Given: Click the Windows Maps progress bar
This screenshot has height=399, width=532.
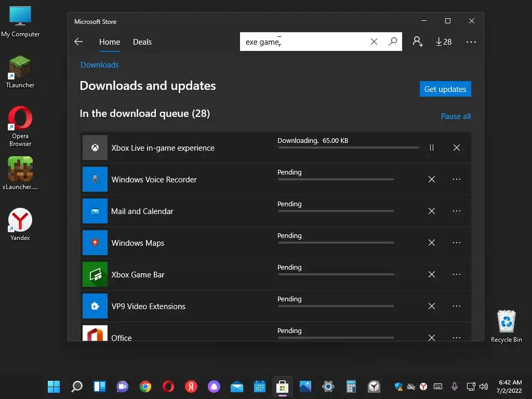Looking at the screenshot, I should [336, 243].
